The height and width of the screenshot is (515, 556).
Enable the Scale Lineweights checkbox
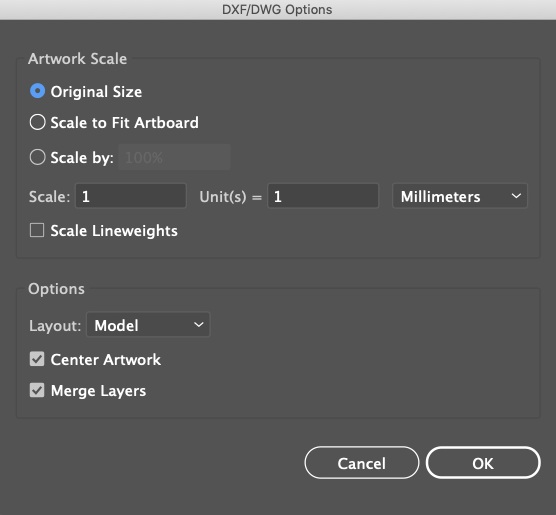[x=37, y=230]
